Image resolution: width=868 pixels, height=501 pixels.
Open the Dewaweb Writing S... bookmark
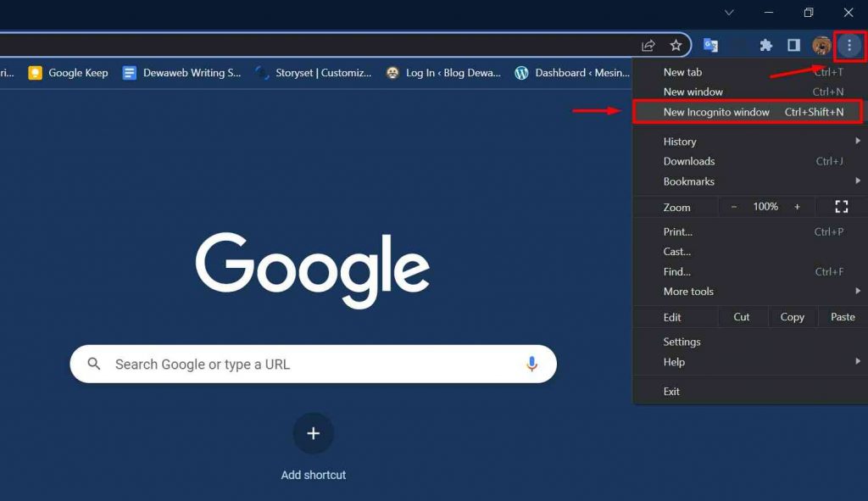181,73
